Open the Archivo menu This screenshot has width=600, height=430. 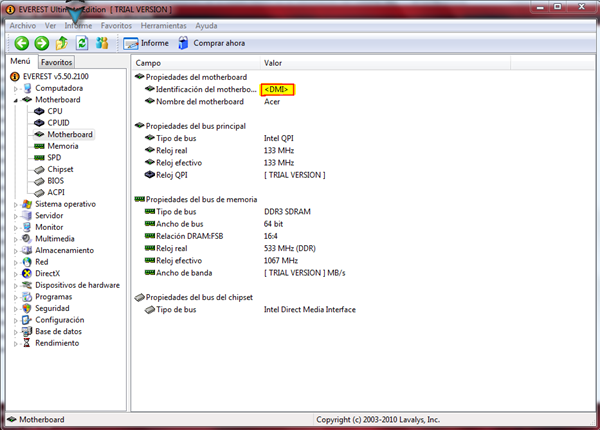point(22,25)
